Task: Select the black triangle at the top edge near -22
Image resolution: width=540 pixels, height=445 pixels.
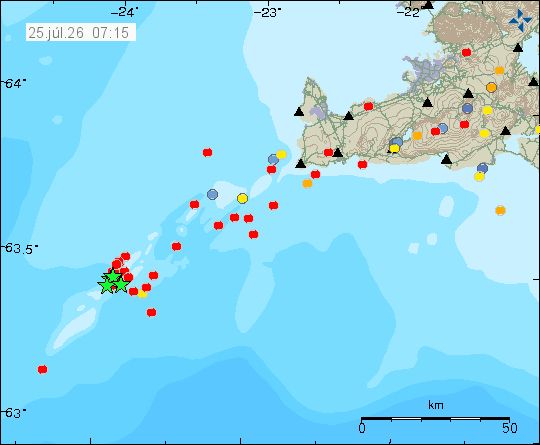Action: [x=428, y=4]
